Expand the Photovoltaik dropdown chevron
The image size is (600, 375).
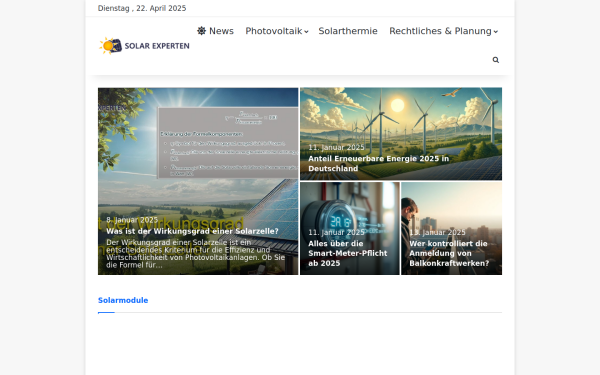[x=306, y=32]
